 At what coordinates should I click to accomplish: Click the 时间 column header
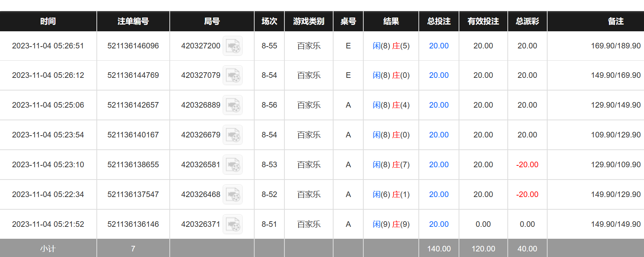click(x=48, y=21)
